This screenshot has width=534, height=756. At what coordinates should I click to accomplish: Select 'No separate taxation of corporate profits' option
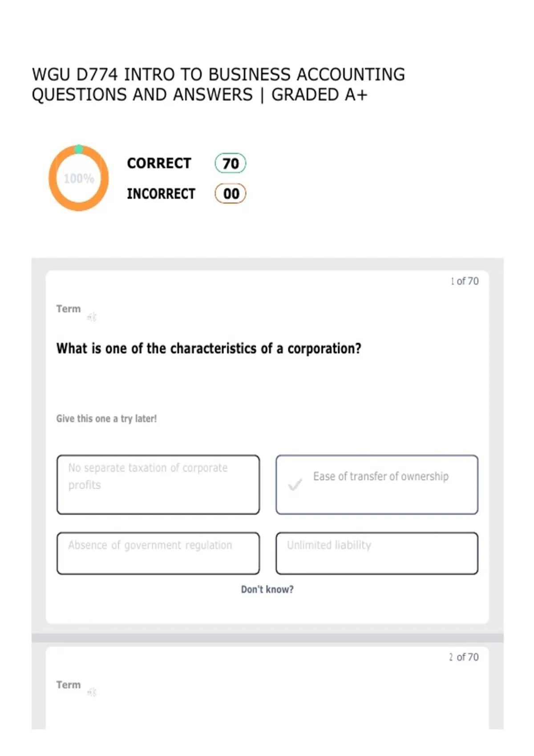click(x=158, y=484)
